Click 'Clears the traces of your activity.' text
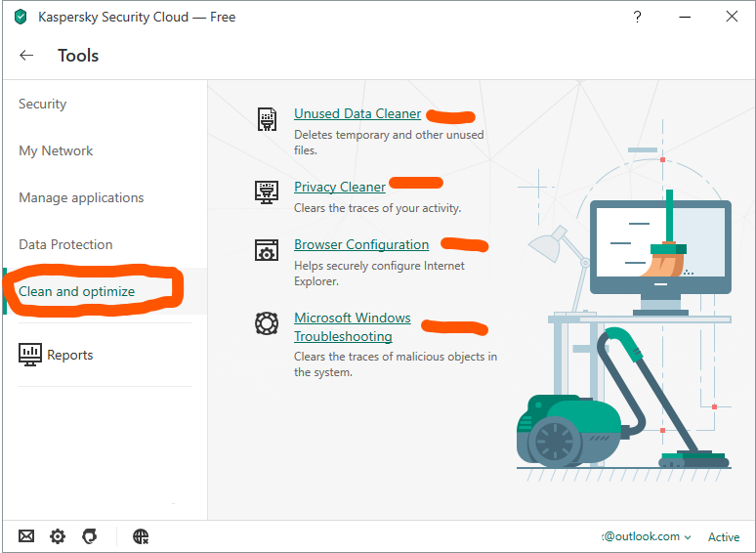The height and width of the screenshot is (553, 756). pos(378,208)
